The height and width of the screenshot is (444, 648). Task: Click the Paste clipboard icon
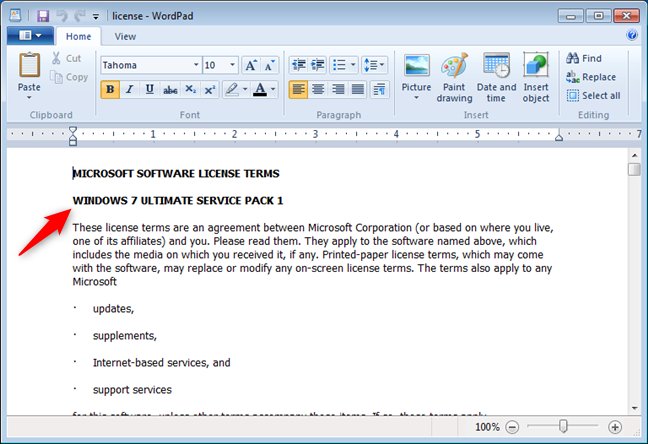29,65
